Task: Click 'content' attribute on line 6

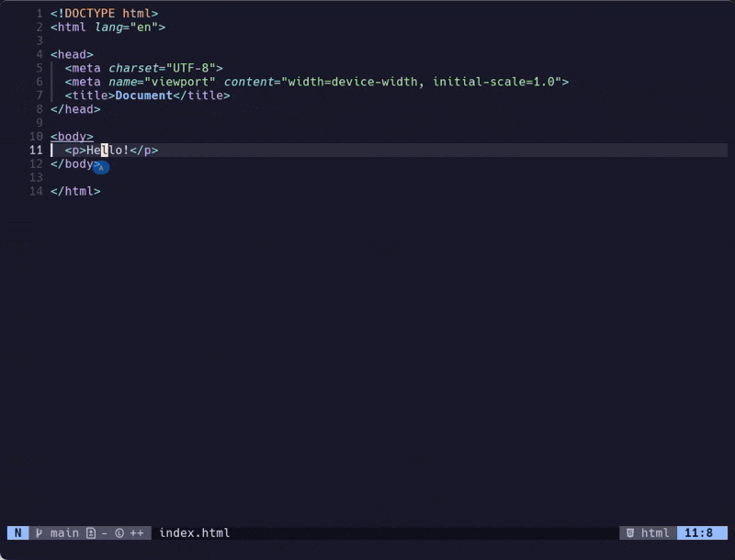Action: (248, 82)
